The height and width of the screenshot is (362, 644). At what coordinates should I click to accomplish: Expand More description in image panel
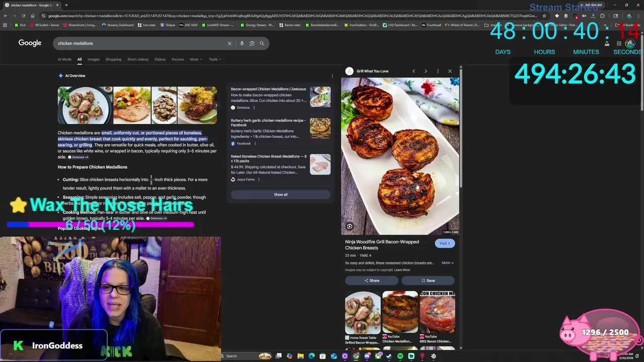click(x=448, y=263)
